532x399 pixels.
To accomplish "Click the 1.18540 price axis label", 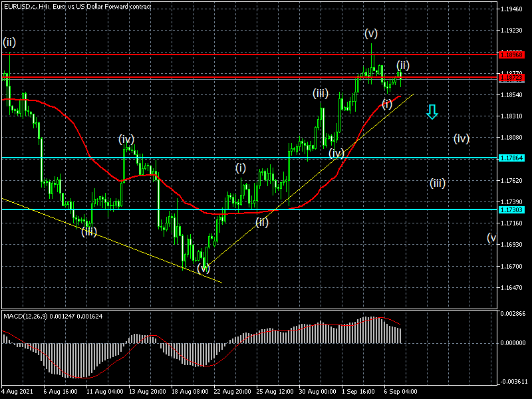I will (511, 94).
